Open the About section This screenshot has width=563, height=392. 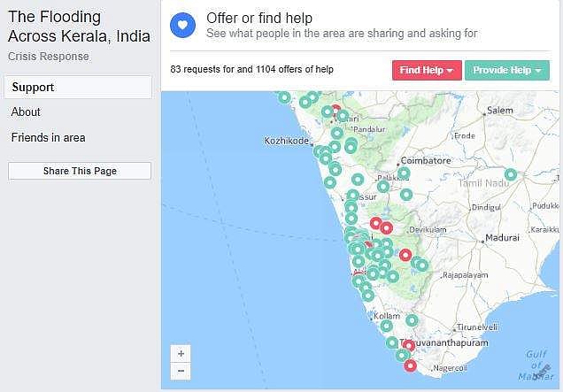[26, 112]
